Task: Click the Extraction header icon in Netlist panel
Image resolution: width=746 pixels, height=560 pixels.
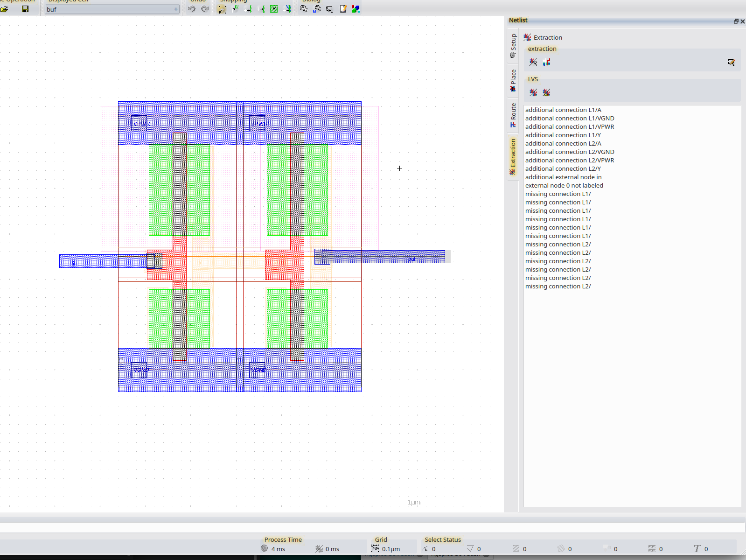Action: 527,37
